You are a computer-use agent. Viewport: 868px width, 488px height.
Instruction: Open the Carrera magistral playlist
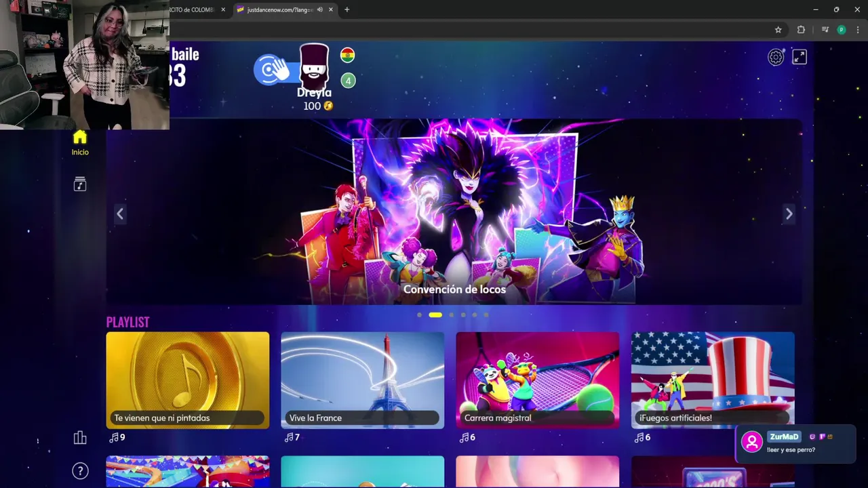click(538, 380)
